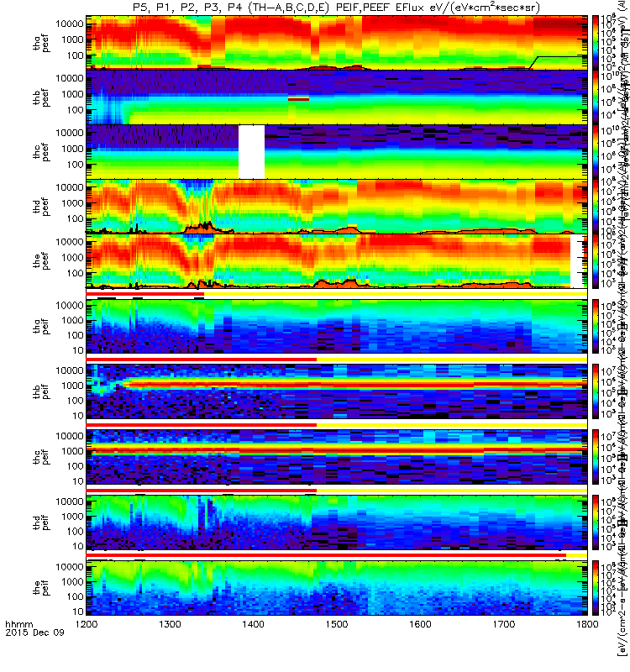Click the color bar beside the the peif panel

coord(596,587)
